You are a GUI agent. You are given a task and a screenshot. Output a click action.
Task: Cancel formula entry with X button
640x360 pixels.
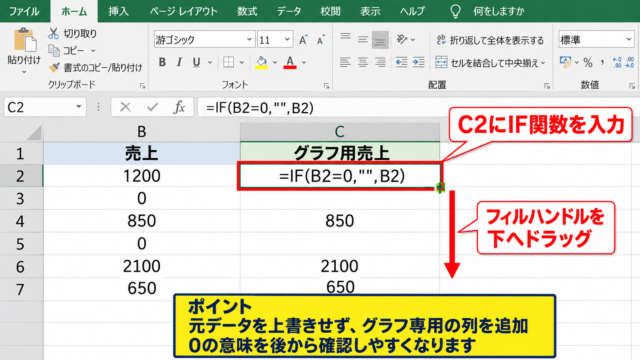[x=125, y=107]
